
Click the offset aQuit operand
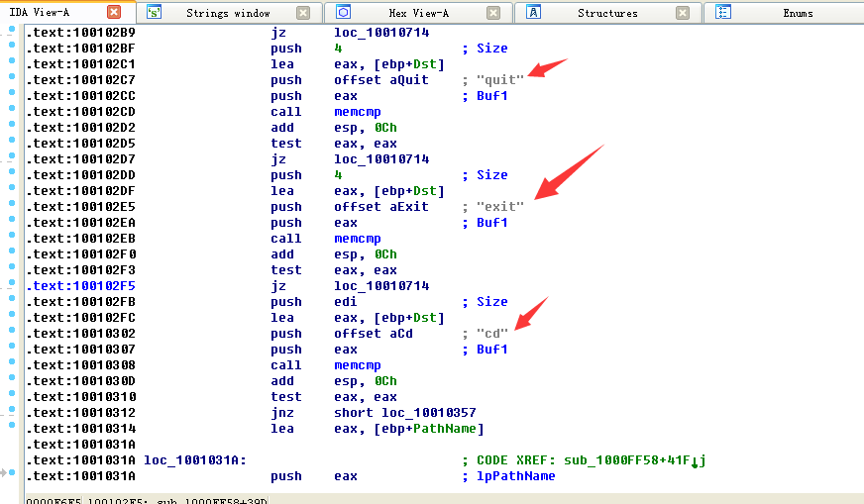click(x=381, y=80)
